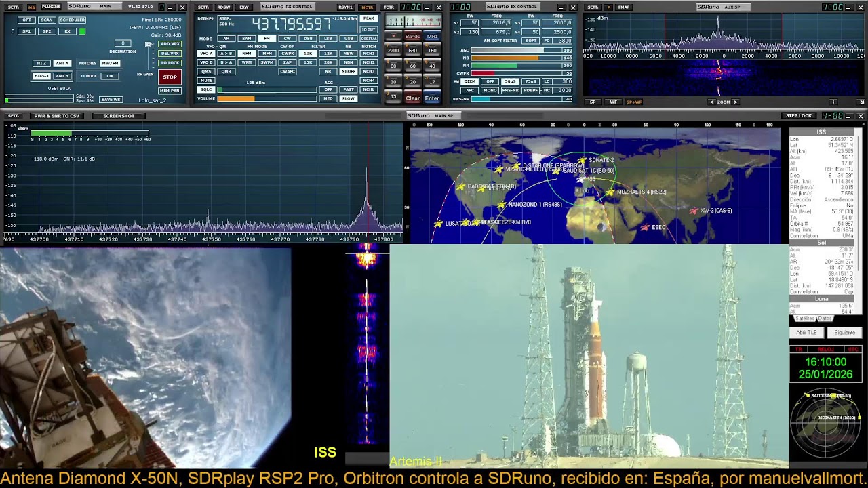Viewport: 868px width, 488px height.
Task: Toggle the 50uS de-emphasis option
Action: click(510, 81)
